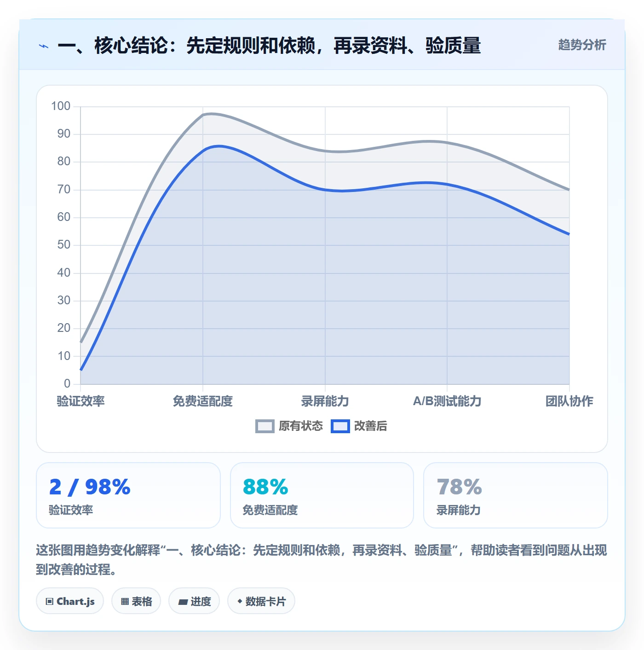Click the description paragraph starting 这张图用趋势
This screenshot has width=644, height=650.
point(322,560)
